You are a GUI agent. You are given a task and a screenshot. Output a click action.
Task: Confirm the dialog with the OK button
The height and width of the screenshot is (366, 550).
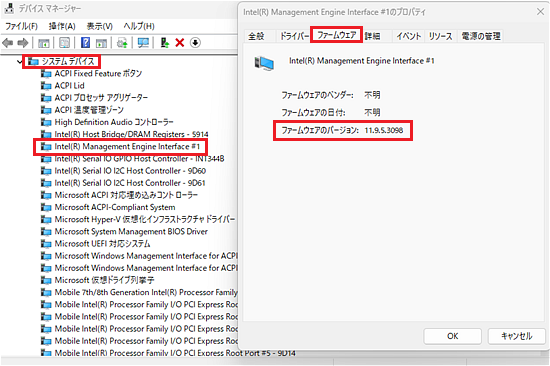pos(452,336)
